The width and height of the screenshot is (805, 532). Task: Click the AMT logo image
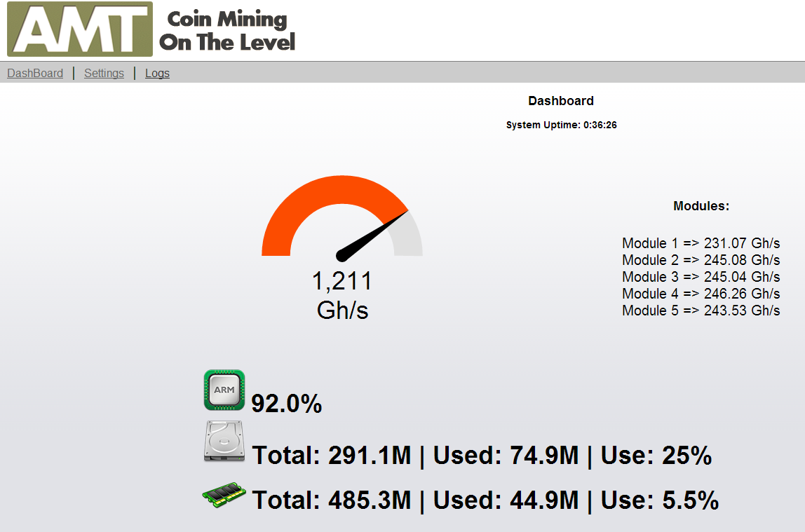(80, 29)
